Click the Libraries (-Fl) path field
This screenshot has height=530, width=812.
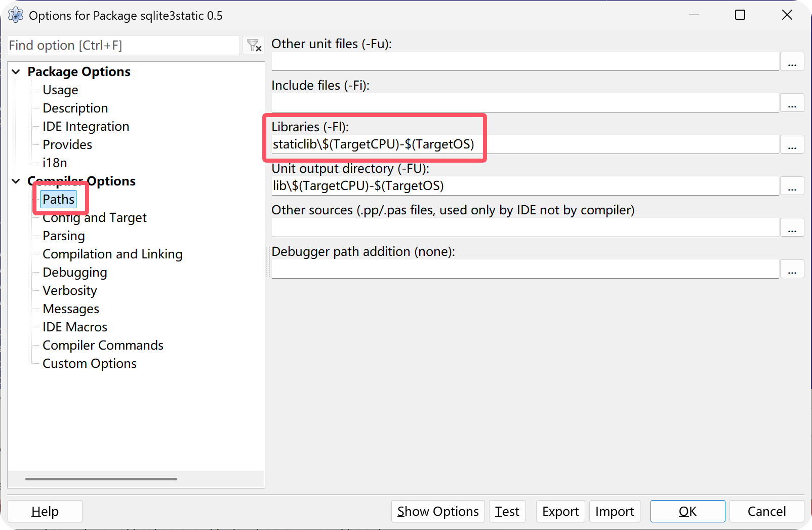tap(525, 144)
